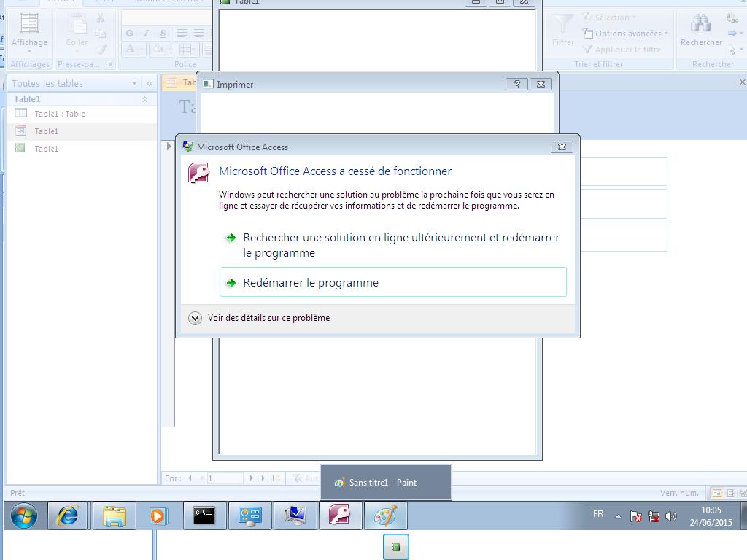The width and height of the screenshot is (747, 560).
Task: Click the record selector arrow
Action: 169,146
